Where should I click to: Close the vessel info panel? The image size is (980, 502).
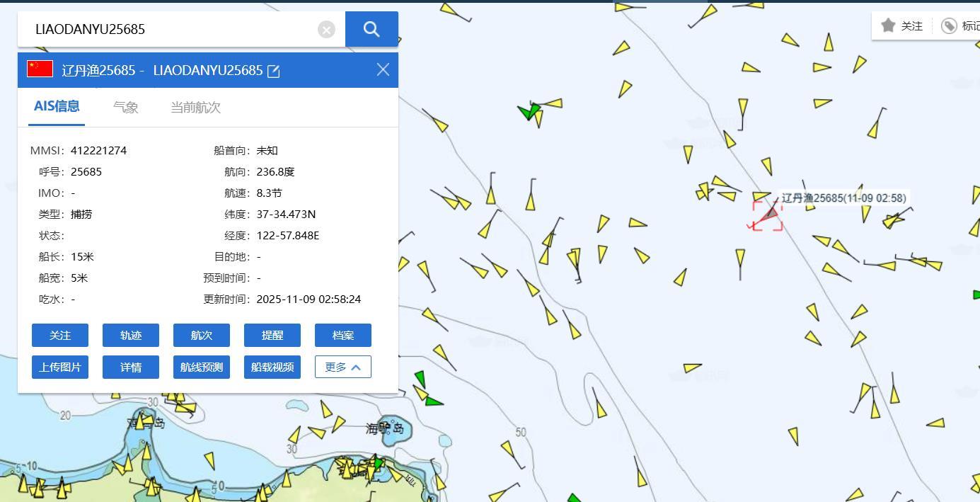pos(383,69)
